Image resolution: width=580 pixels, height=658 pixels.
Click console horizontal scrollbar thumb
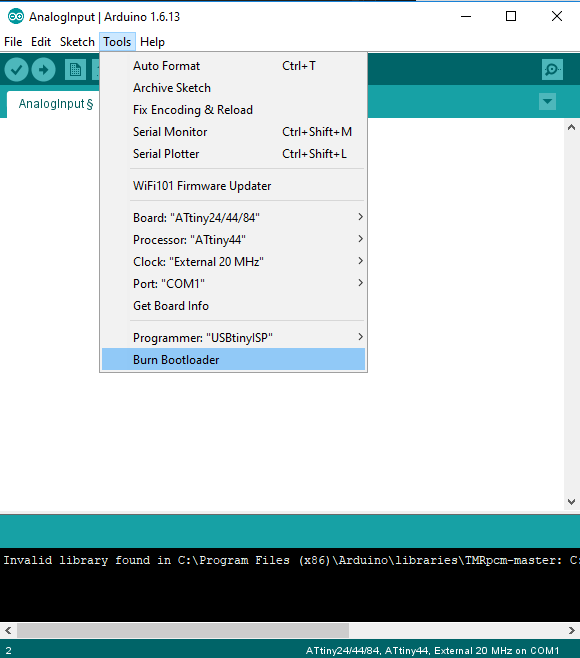(x=183, y=630)
